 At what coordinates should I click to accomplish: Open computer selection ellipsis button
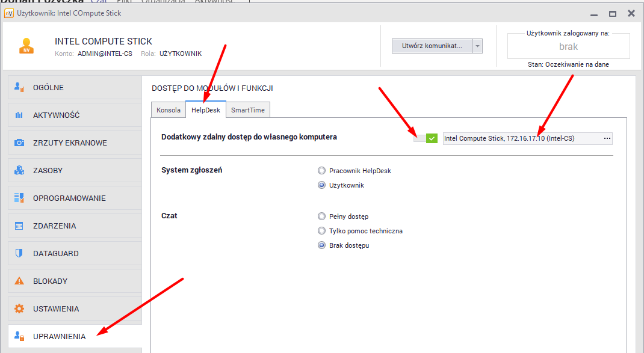tap(607, 138)
